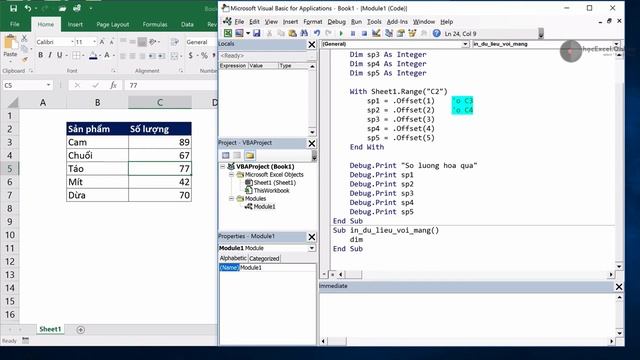Open Excel Name Box dropdown arrow
The image size is (640, 360).
pos(49,85)
